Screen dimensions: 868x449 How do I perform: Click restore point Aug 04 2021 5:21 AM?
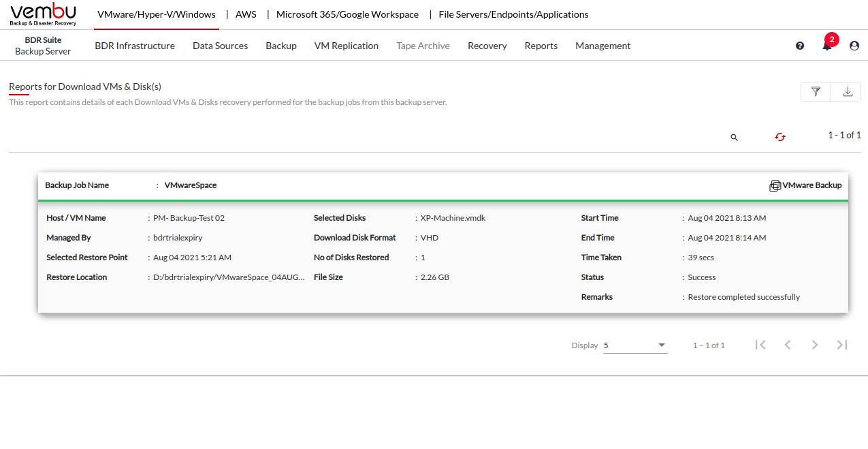pos(192,258)
